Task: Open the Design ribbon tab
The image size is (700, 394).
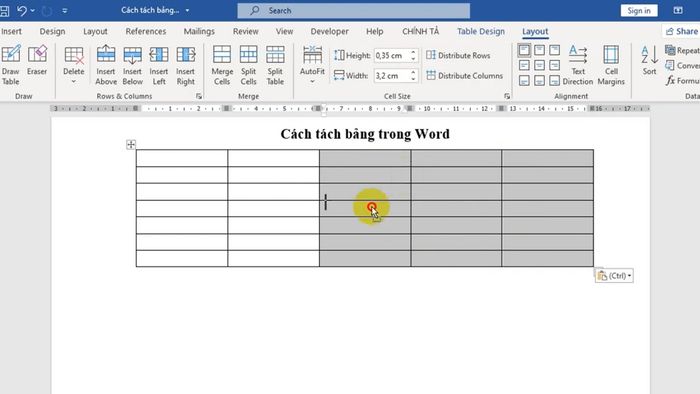Action: 52,31
